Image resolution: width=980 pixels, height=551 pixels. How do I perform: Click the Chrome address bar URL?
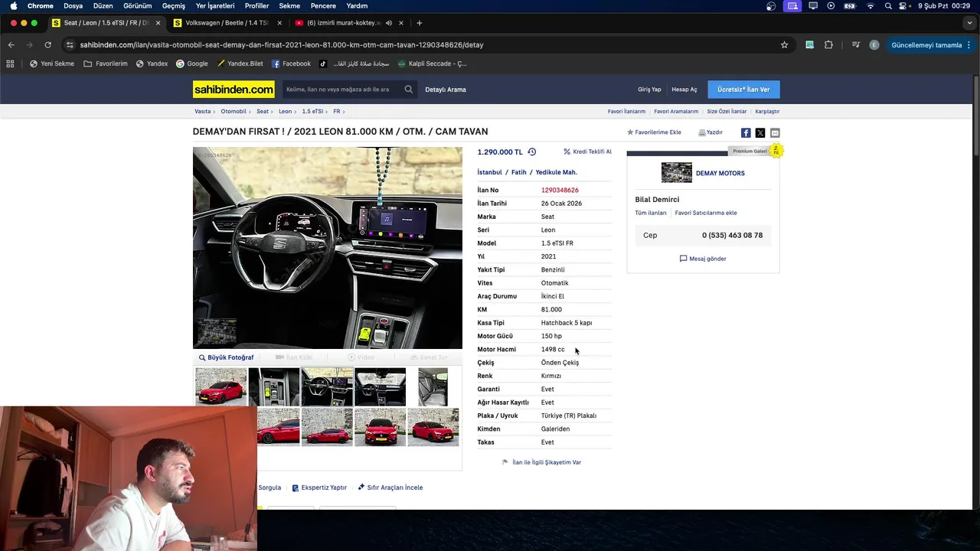(282, 44)
